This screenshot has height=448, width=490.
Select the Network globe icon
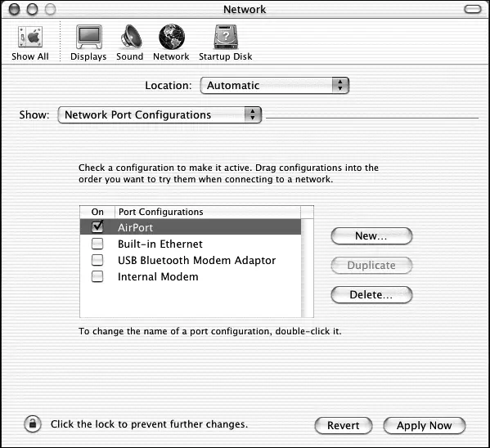pyautogui.click(x=172, y=37)
